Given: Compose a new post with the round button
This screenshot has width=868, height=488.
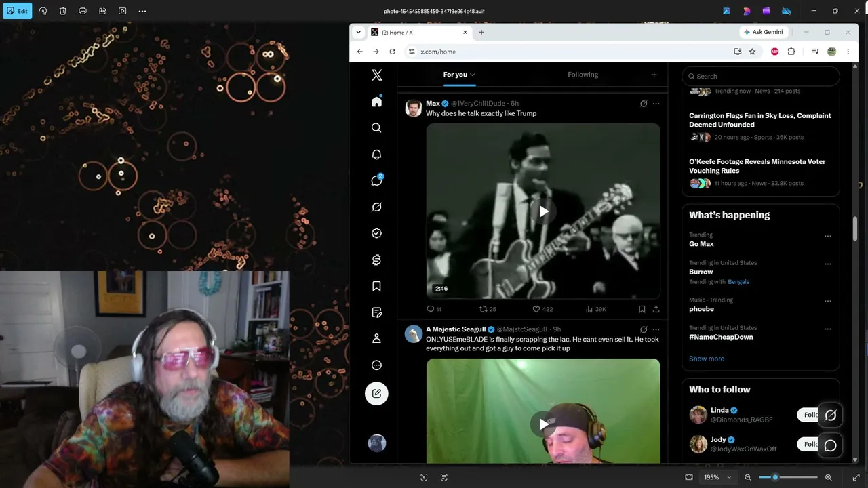Looking at the screenshot, I should point(377,394).
